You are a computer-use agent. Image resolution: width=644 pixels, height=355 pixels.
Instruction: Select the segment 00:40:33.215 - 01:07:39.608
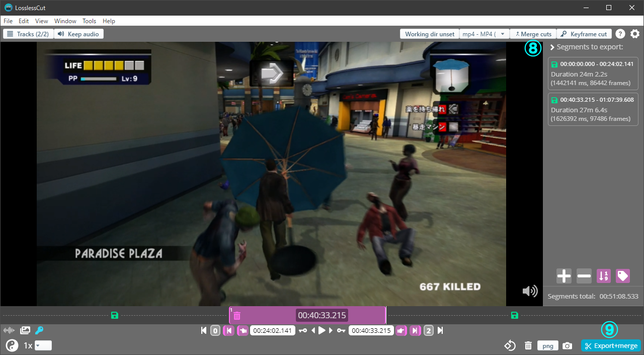point(593,109)
